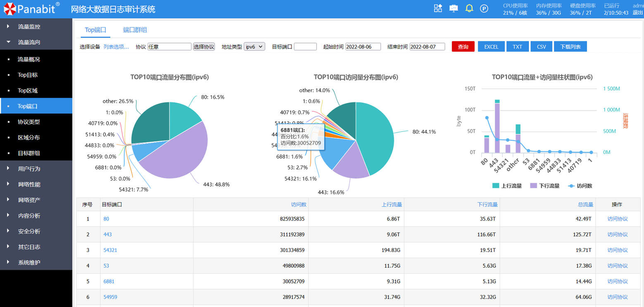Open port 54959 link in the table

click(110, 297)
